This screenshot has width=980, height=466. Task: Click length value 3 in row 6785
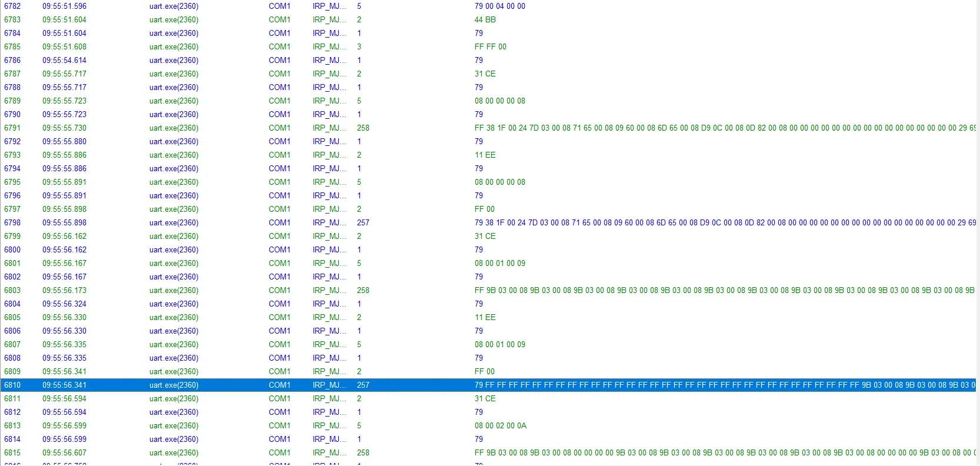point(359,47)
